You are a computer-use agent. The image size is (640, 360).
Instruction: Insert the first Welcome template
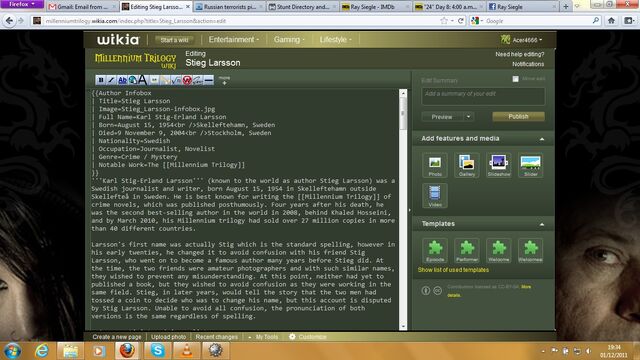(x=499, y=251)
